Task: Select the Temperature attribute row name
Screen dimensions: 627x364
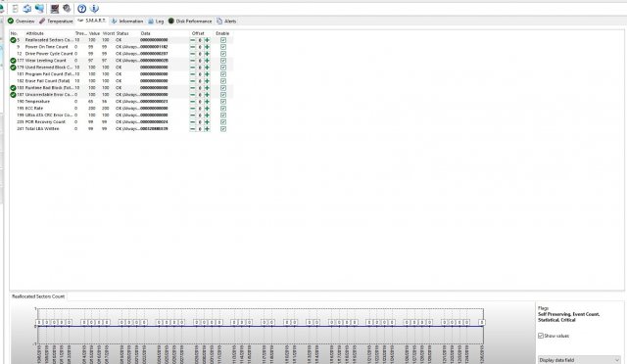Action: pyautogui.click(x=37, y=102)
